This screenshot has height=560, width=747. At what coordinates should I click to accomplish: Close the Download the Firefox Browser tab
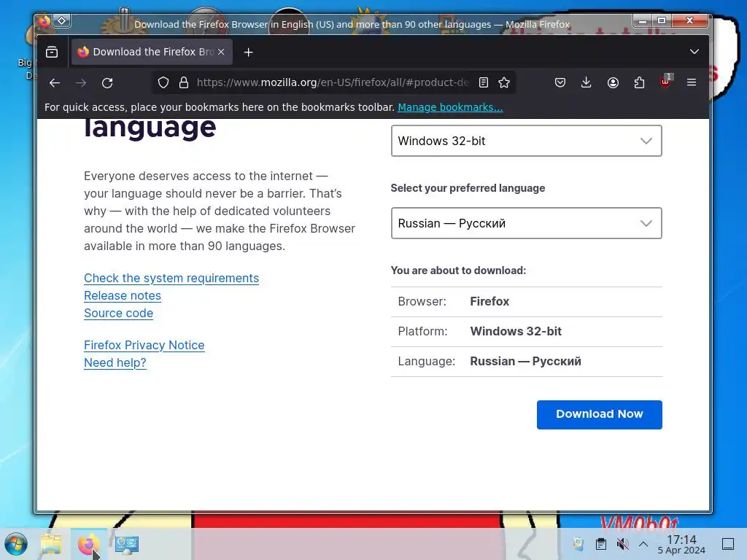[221, 52]
